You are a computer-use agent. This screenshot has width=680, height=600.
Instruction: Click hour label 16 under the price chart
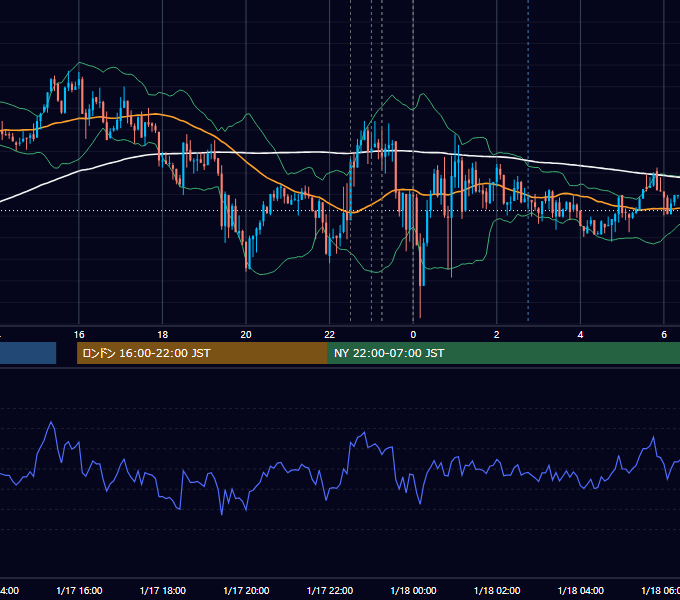click(79, 335)
